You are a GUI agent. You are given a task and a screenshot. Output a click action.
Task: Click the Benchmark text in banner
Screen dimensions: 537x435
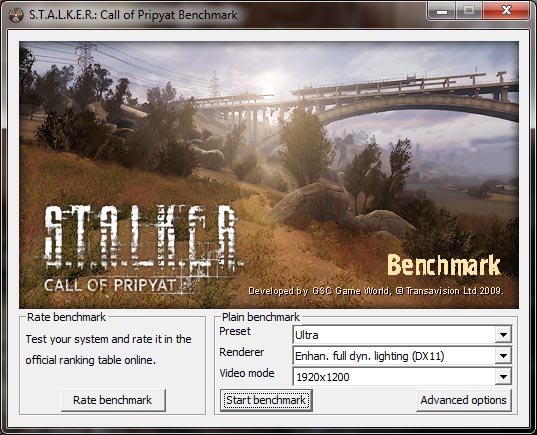[x=444, y=265]
